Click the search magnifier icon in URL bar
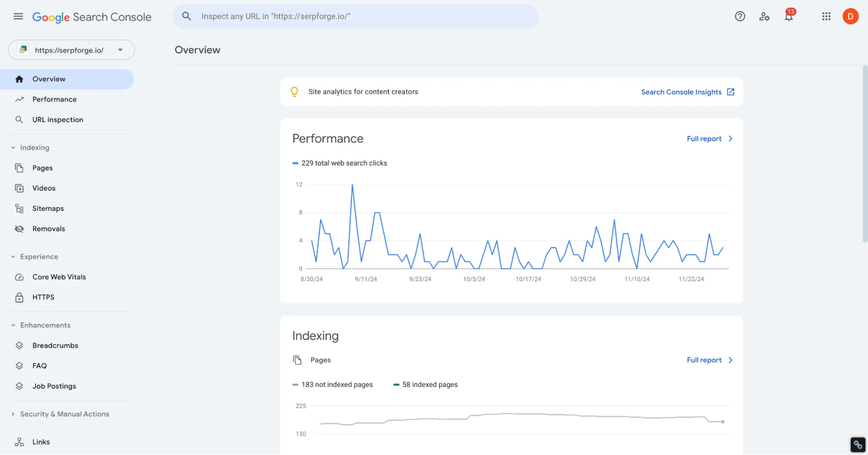This screenshot has width=868, height=455. point(186,16)
